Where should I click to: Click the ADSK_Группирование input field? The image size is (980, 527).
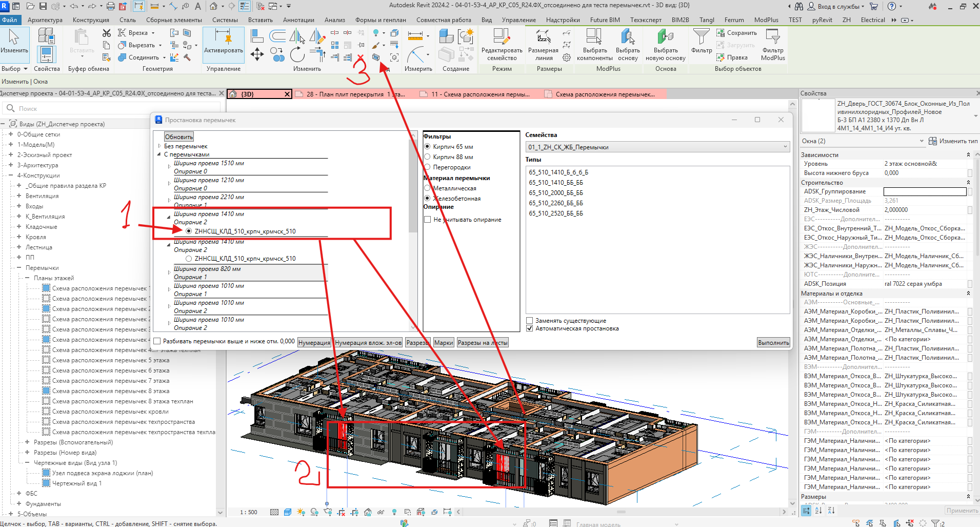(925, 191)
